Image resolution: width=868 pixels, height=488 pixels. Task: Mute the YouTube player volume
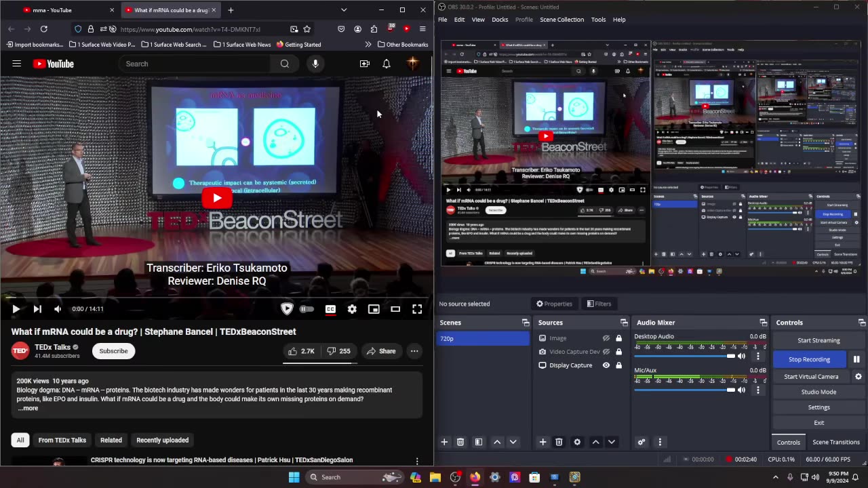pyautogui.click(x=58, y=309)
